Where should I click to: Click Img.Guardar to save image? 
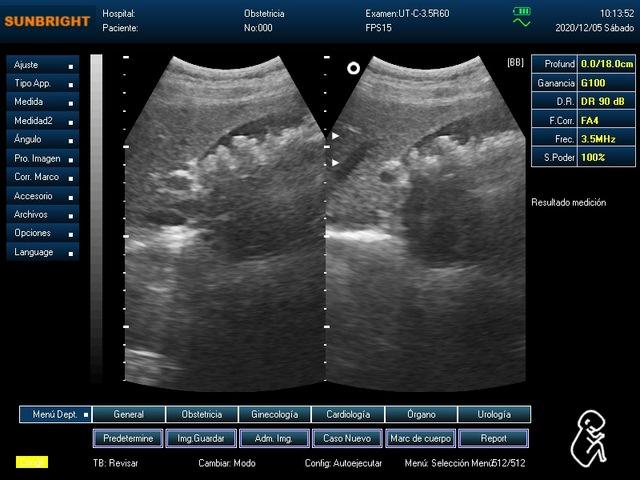coord(201,438)
